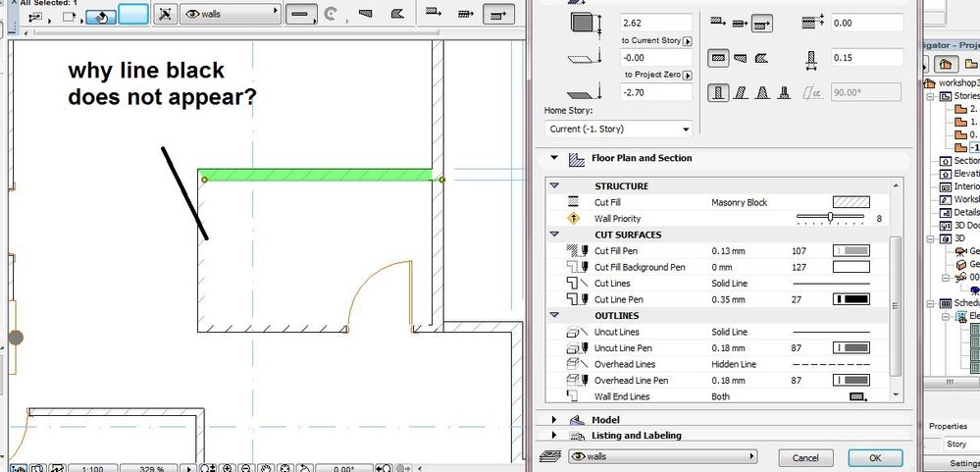Click the zoom in magnifier icon
This screenshot has width=980, height=472.
(x=228, y=468)
